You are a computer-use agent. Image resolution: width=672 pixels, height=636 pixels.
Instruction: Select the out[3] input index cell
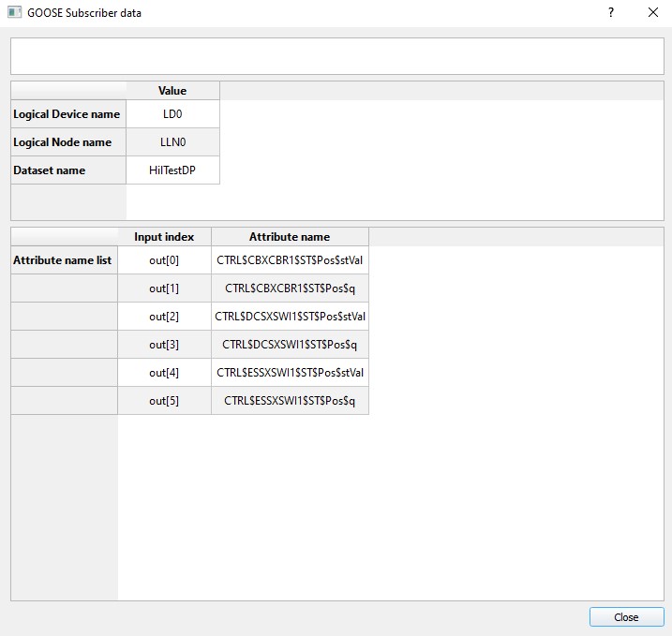coord(164,345)
